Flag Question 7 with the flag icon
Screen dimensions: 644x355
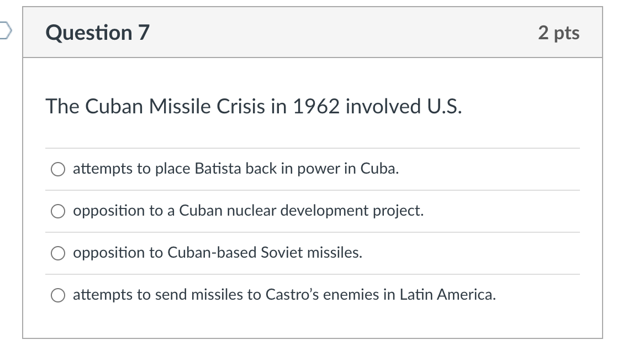pos(6,31)
